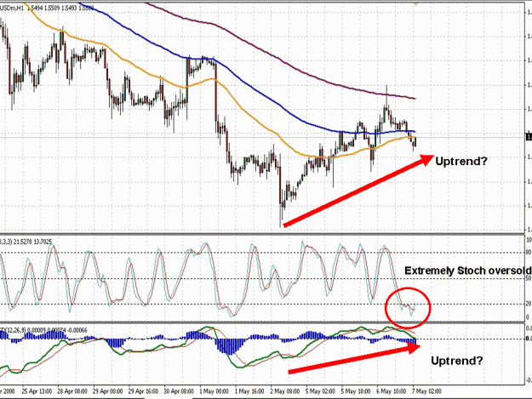Click the 6 May 10:00 time label
Image resolution: width=532 pixels, height=399 pixels.
[x=392, y=391]
